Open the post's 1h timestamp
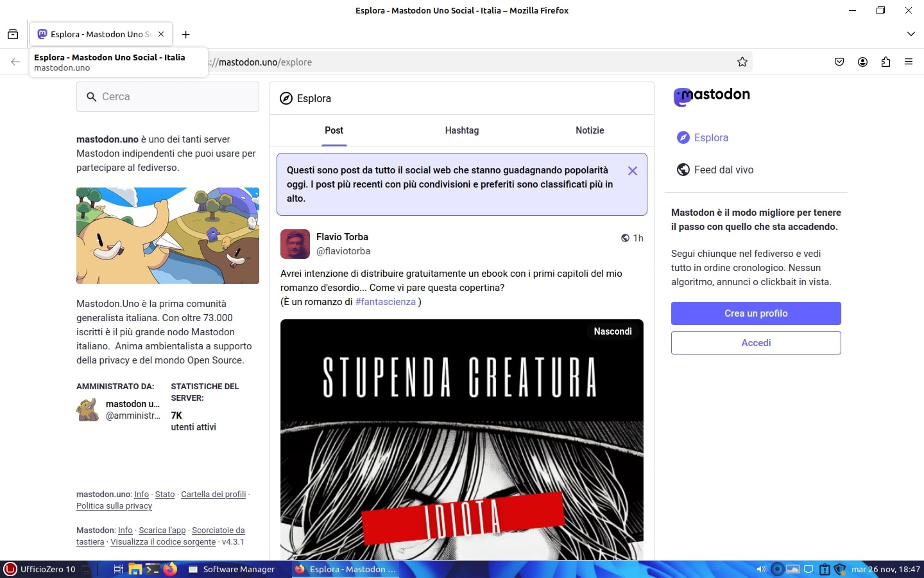Image resolution: width=924 pixels, height=578 pixels. click(x=638, y=238)
